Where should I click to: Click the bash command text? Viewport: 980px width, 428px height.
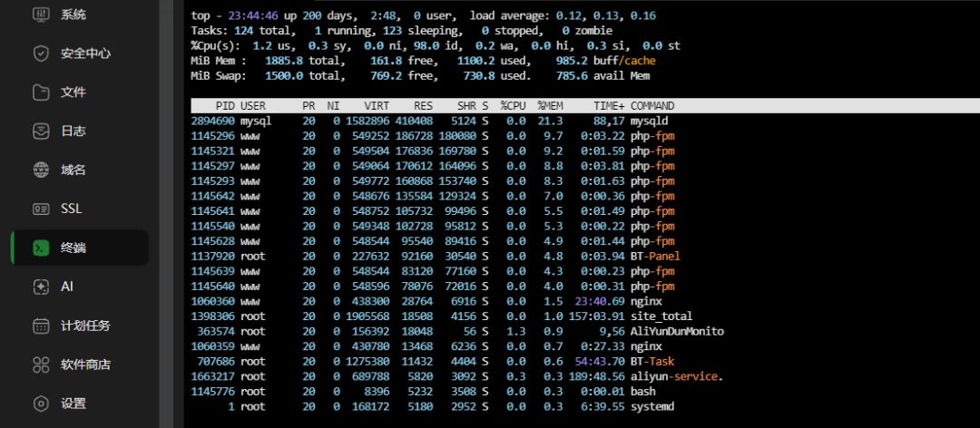click(643, 391)
